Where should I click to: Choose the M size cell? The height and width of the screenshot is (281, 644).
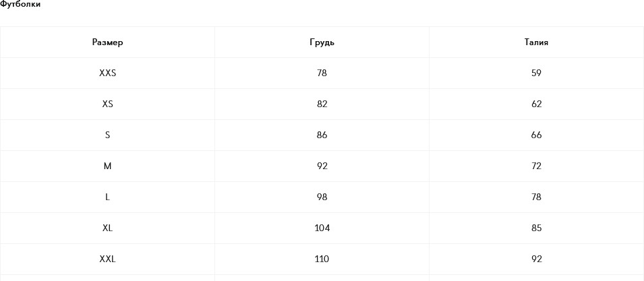coord(107,166)
